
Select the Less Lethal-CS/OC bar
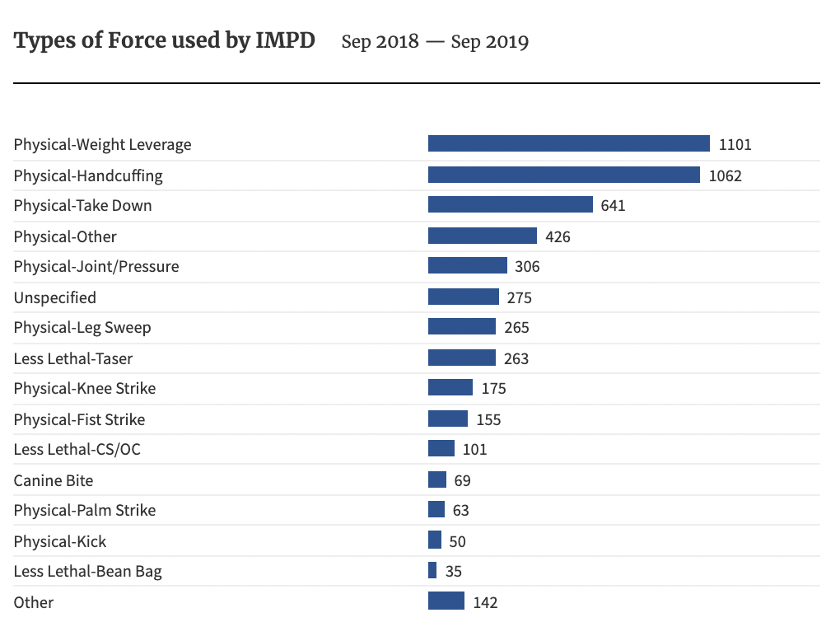point(441,448)
